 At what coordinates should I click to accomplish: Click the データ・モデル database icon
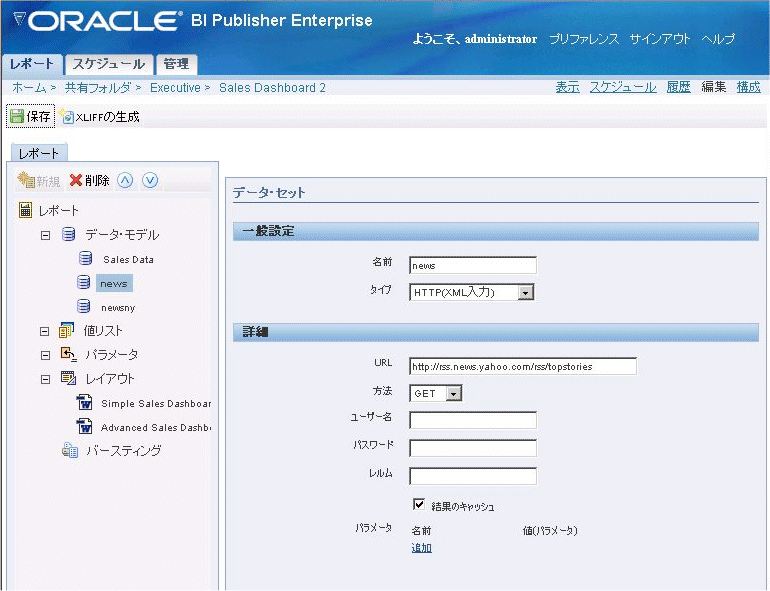click(69, 234)
